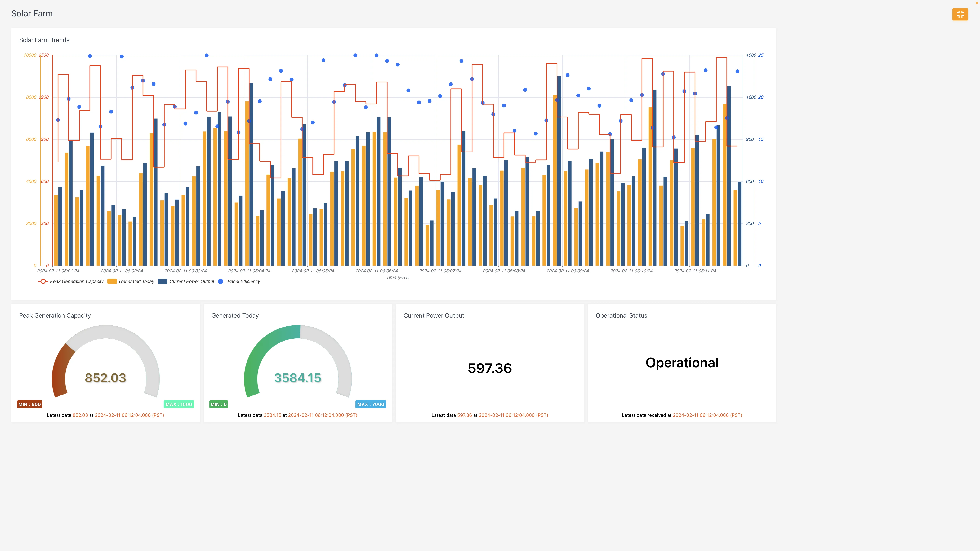The width and height of the screenshot is (980, 551).
Task: Click the 852.03 gauge value
Action: tap(105, 378)
